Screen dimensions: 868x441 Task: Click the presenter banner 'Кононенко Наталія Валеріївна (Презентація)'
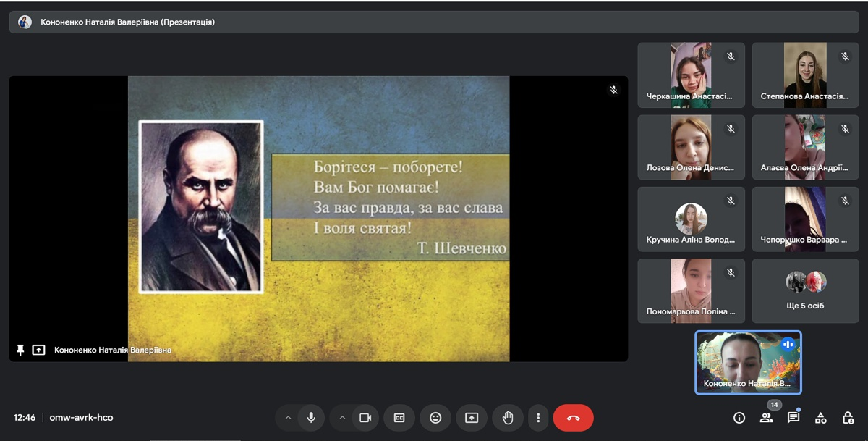coord(434,22)
